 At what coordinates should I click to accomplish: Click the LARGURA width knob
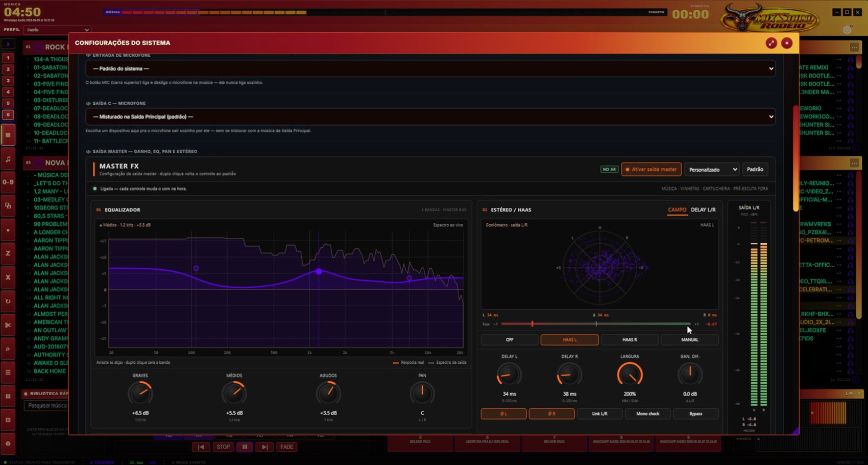tap(630, 375)
